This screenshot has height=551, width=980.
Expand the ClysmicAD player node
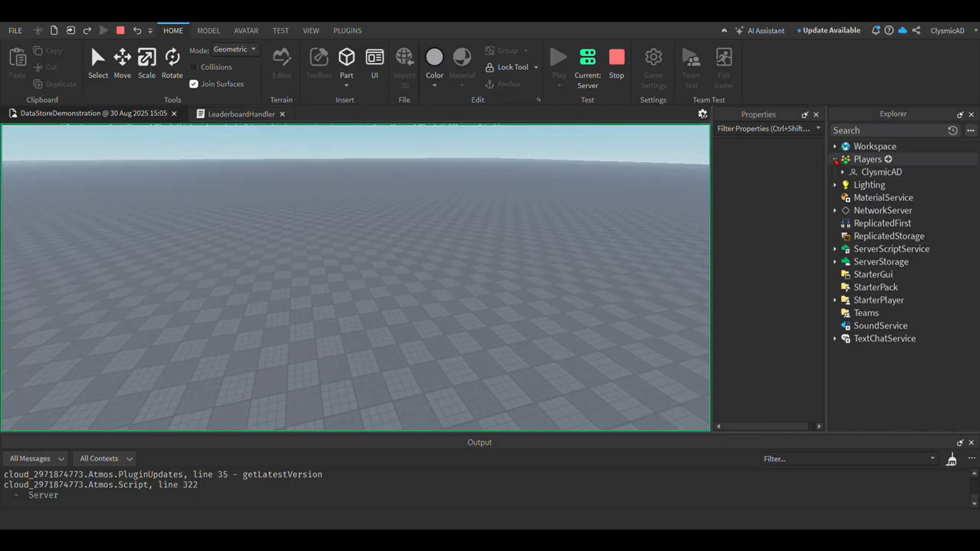843,172
